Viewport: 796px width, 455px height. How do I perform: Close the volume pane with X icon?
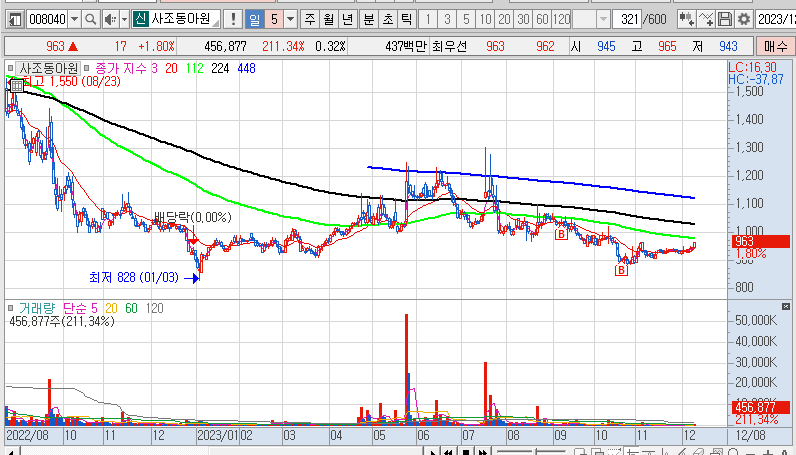click(786, 307)
